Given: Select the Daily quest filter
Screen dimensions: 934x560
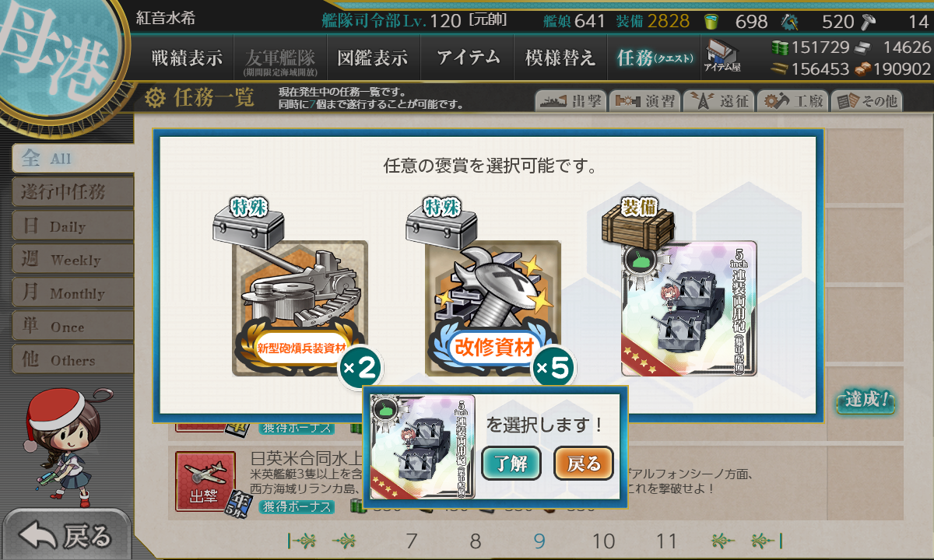Looking at the screenshot, I should [72, 226].
